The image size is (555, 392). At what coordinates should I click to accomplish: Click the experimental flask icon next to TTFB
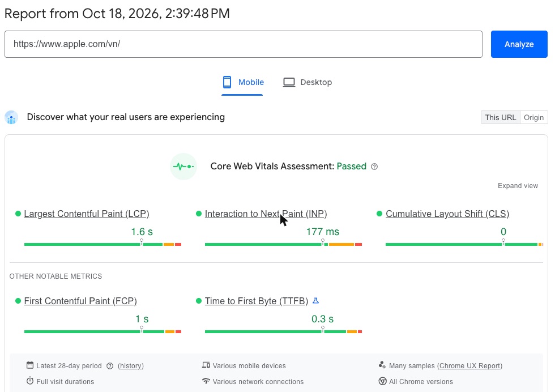click(316, 301)
